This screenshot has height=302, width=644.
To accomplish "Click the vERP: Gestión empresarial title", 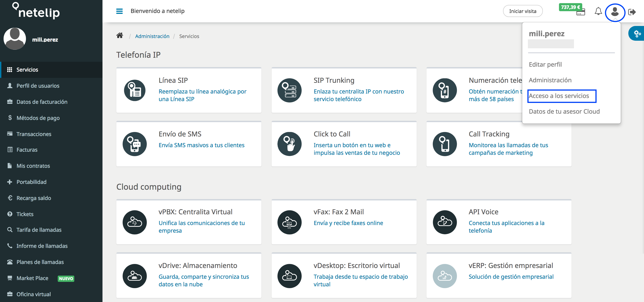I will click(510, 266).
